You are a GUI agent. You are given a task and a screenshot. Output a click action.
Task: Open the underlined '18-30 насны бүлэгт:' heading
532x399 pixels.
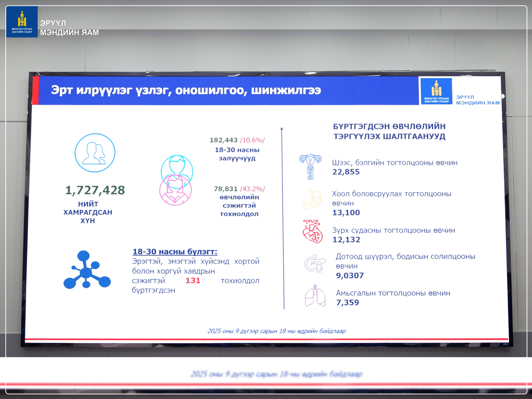point(175,252)
